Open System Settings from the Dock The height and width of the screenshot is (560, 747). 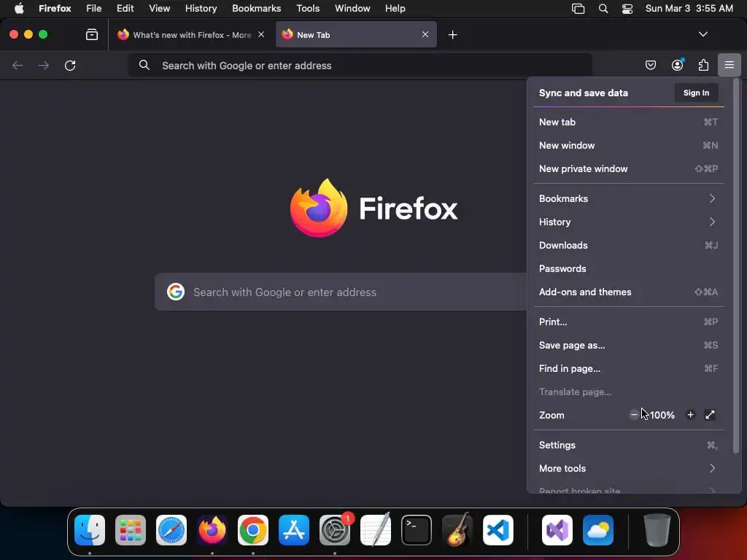(334, 530)
